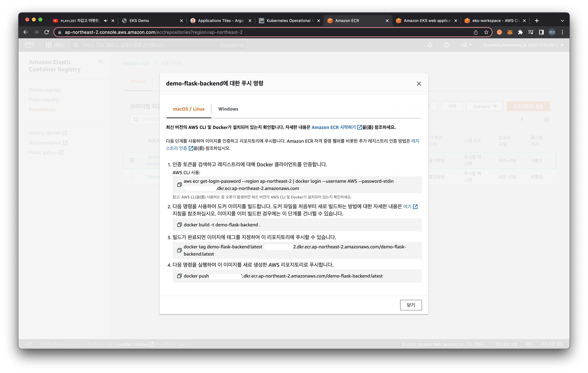Go to the previous repositories page
Viewport: 588px width, 373px height.
(x=512, y=120)
